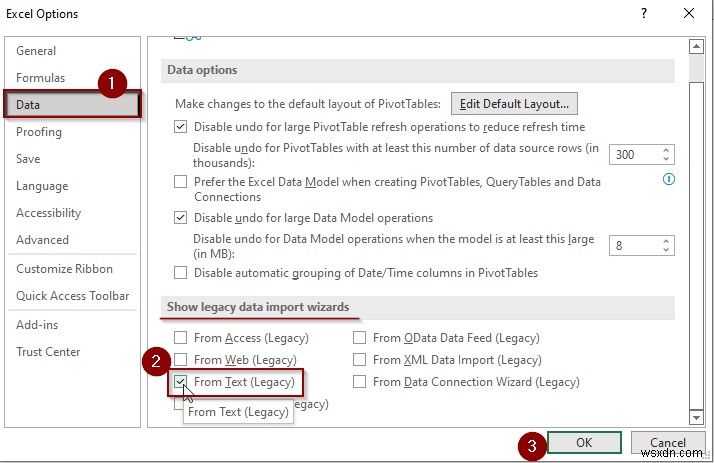Screen dimensions: 714x463
Task: Toggle the From Text (Legacy) checkbox
Action: pos(181,382)
